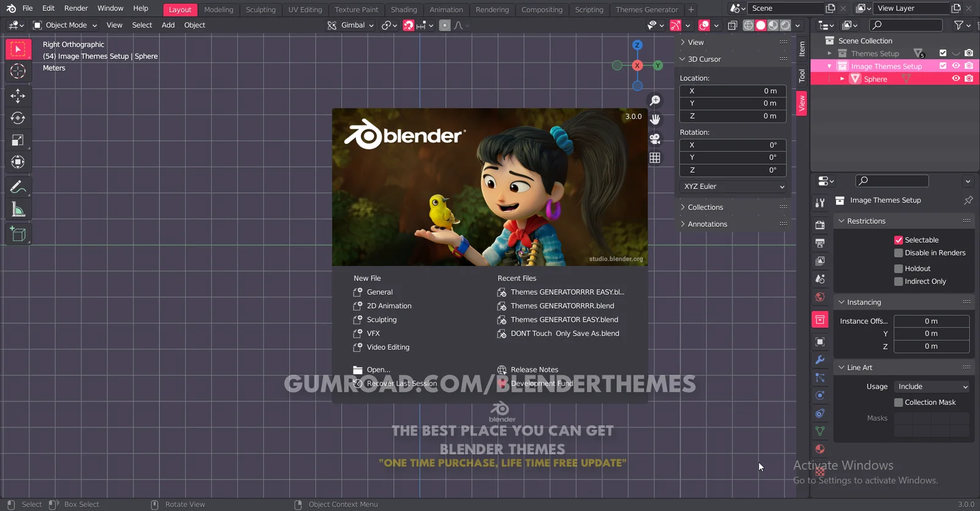Open the Render properties tab icon
Image resolution: width=980 pixels, height=511 pixels.
(820, 225)
